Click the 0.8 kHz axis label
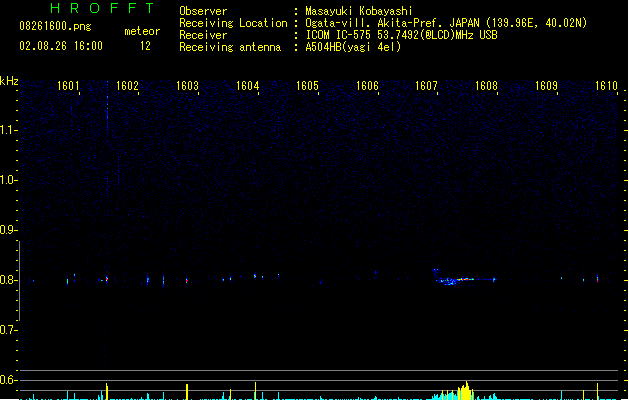Screen dimensions: 629x400 8,280
